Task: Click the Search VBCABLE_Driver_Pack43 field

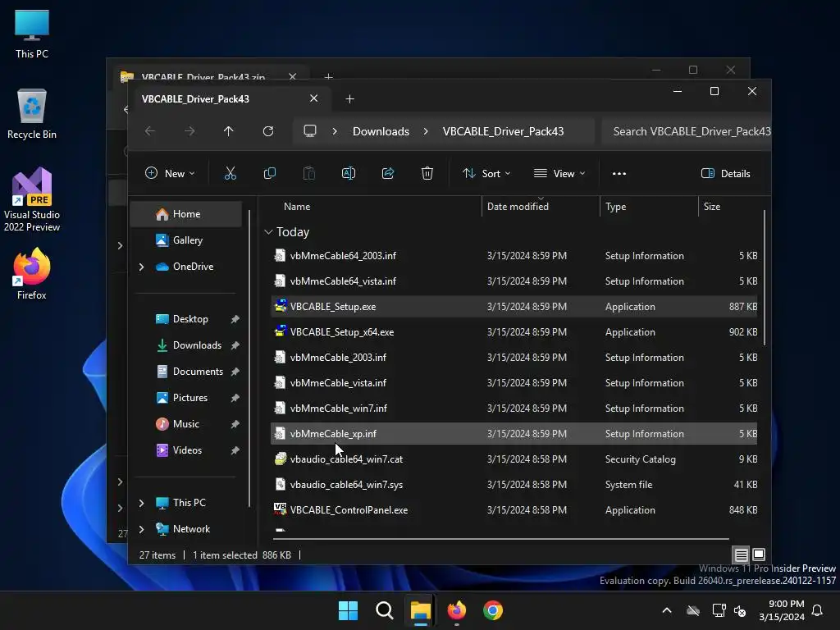Action: tap(687, 131)
